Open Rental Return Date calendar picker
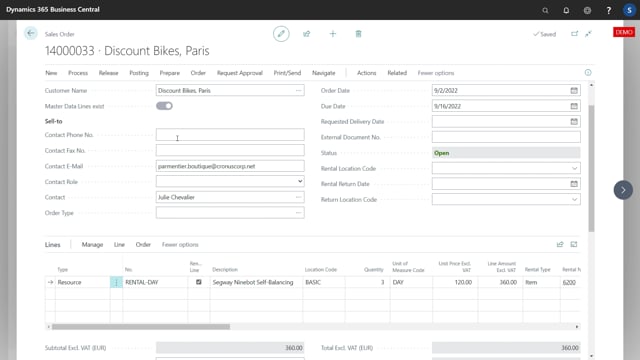The image size is (640, 360). [574, 184]
